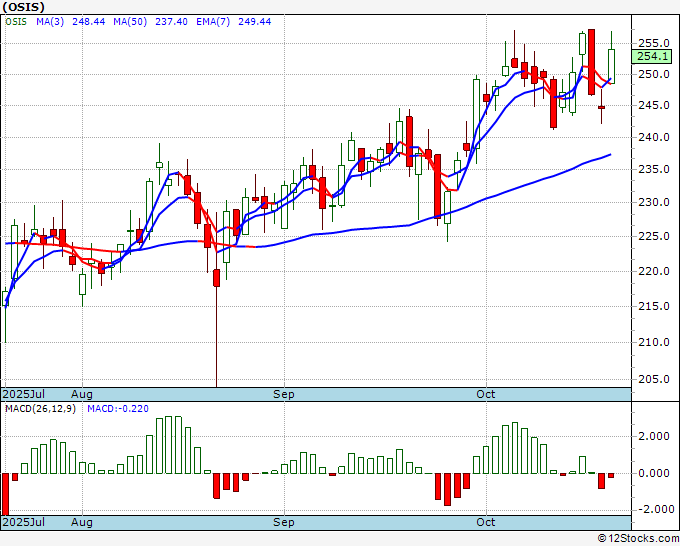Viewport: 680px width, 546px height.
Task: Click the 245.0 price axis label
Action: click(654, 105)
